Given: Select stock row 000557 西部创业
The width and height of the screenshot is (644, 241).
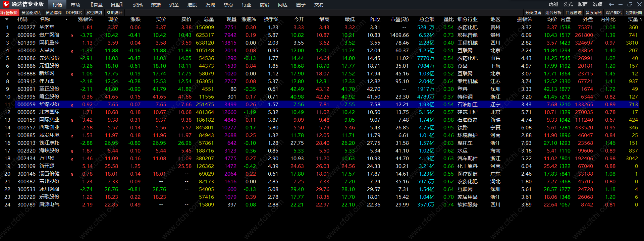Looking at the screenshot, I should [x=320, y=127].
